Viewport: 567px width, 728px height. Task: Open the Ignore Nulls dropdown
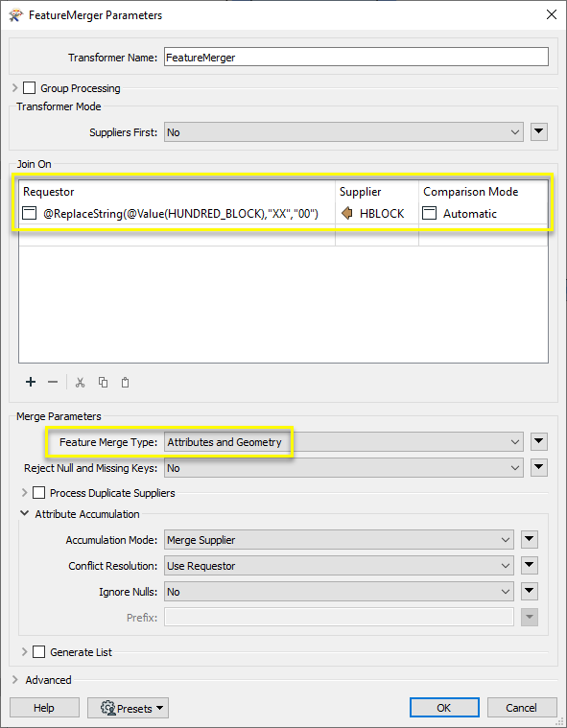click(x=339, y=592)
